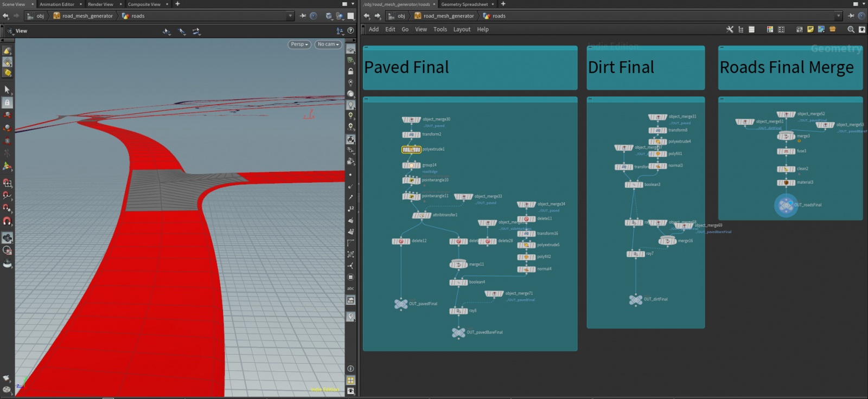
Task: Toggle the abc display option
Action: pyautogui.click(x=350, y=288)
